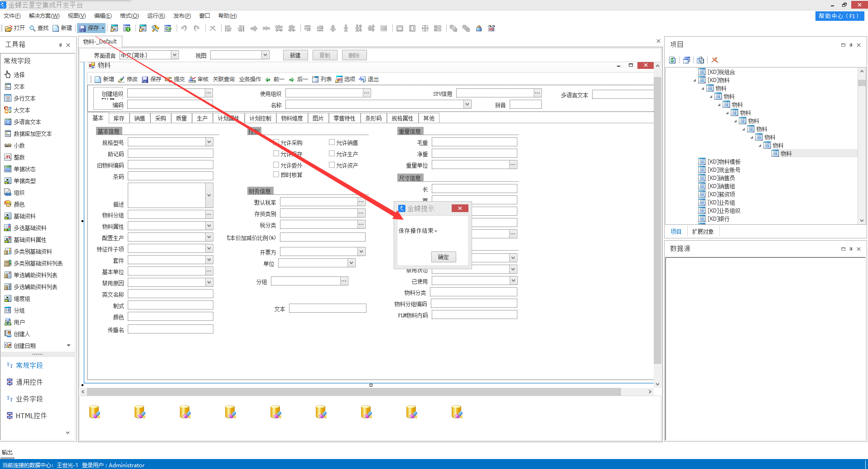Image resolution: width=868 pixels, height=469 pixels.
Task: Click the calendar icon at the toolbar end
Action: pos(491,28)
